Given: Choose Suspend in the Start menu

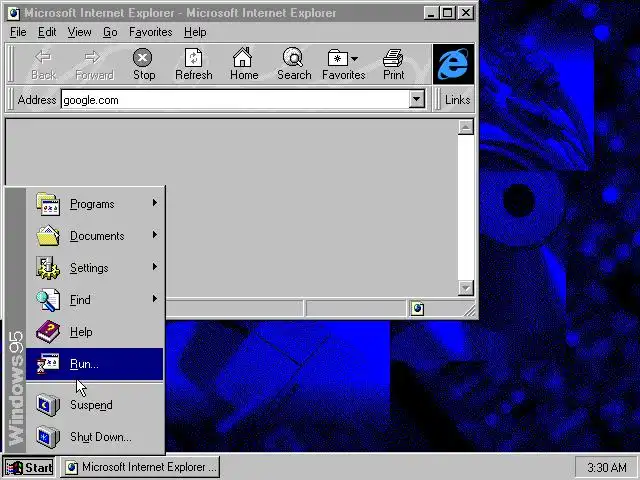Looking at the screenshot, I should (x=95, y=404).
